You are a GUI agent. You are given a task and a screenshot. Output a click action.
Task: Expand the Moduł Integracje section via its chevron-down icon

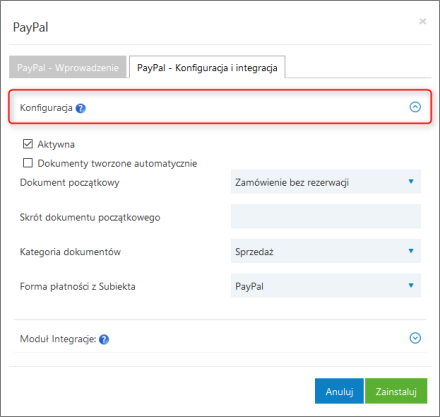(x=415, y=338)
